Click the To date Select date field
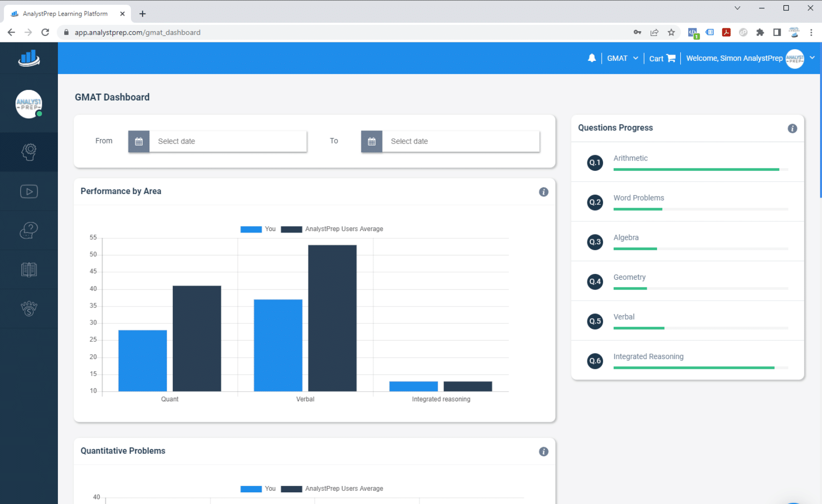This screenshot has height=504, width=822. pos(460,142)
